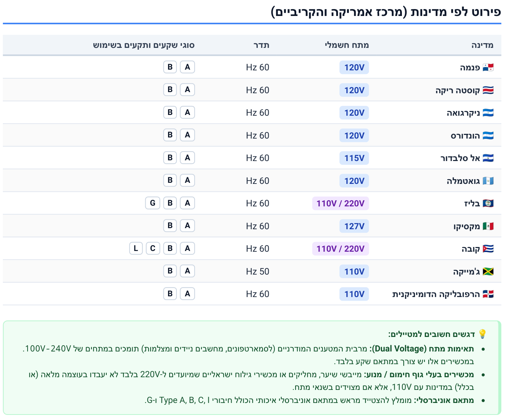Click the bold text מתאם אוניברסלי
The image size is (505, 420).
point(444,400)
